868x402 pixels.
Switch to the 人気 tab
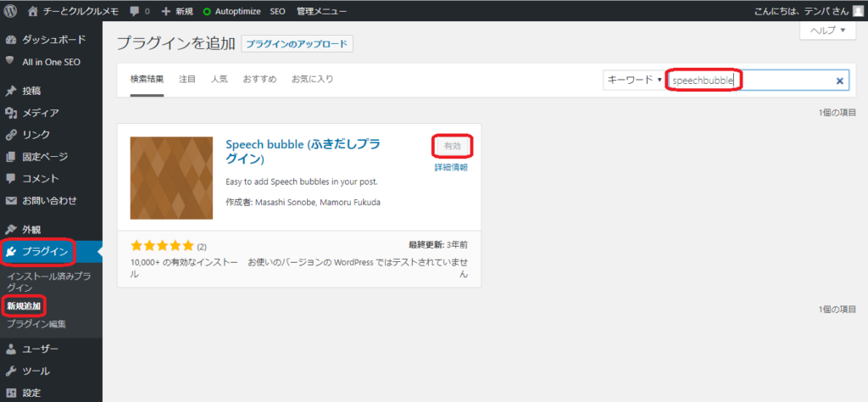click(220, 79)
